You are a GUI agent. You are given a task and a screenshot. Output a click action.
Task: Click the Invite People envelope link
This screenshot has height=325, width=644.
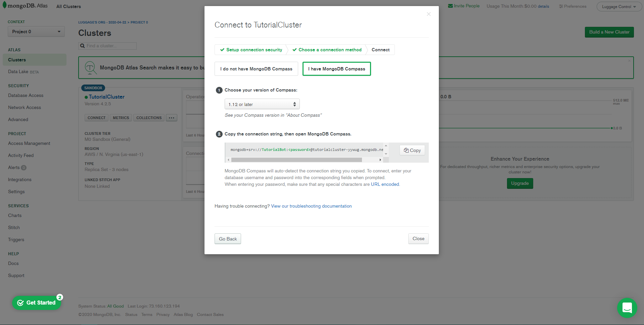[464, 6]
